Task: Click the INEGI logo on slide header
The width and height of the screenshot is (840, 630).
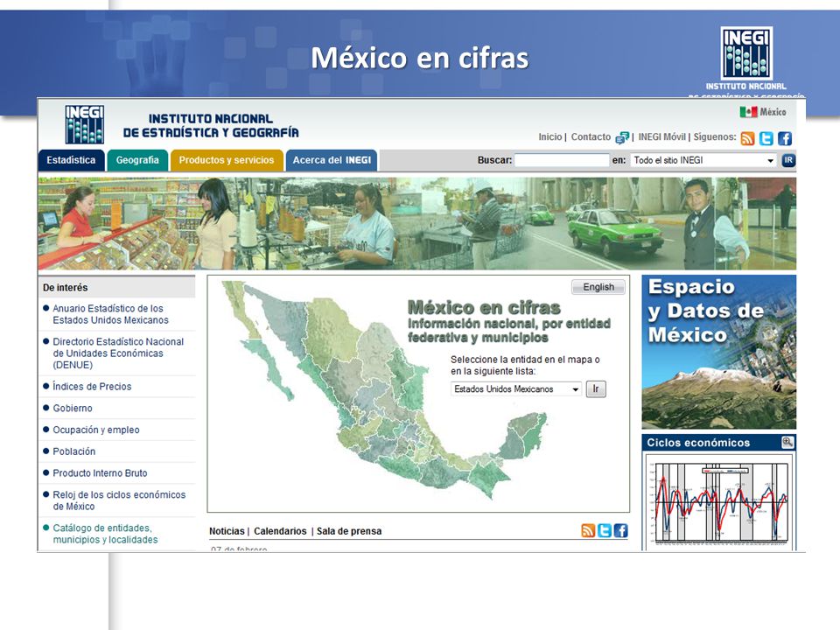Action: (x=746, y=53)
